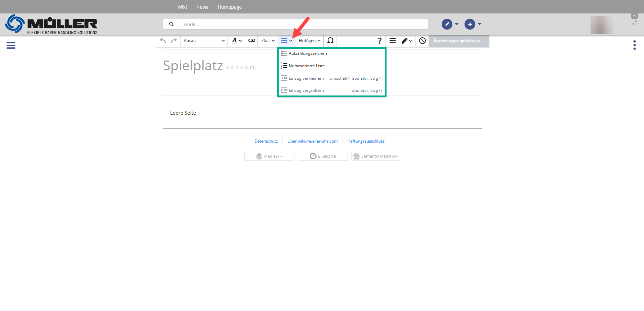The width and height of the screenshot is (644, 311).
Task: Select Aufzählungszeichen bullet list option
Action: tap(308, 53)
